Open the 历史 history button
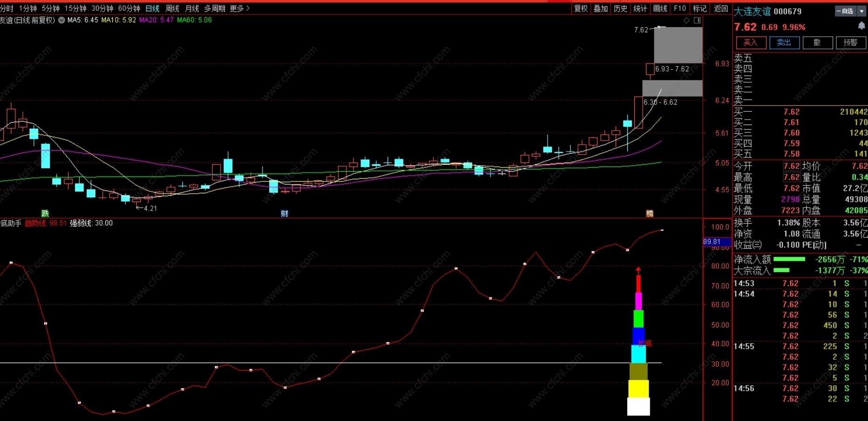The height and width of the screenshot is (421, 868). click(x=621, y=8)
